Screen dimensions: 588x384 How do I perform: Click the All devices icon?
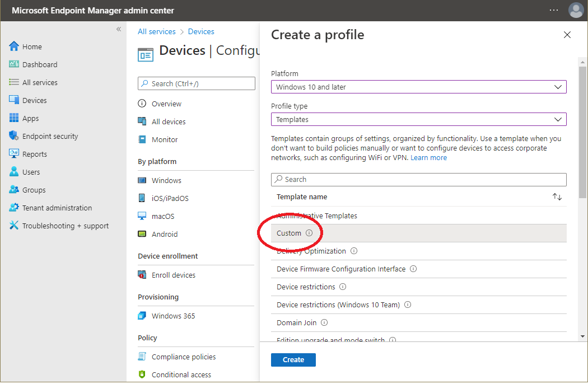pyautogui.click(x=142, y=121)
